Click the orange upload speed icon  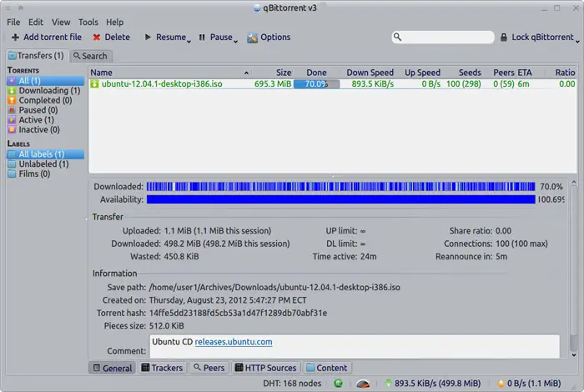(501, 383)
